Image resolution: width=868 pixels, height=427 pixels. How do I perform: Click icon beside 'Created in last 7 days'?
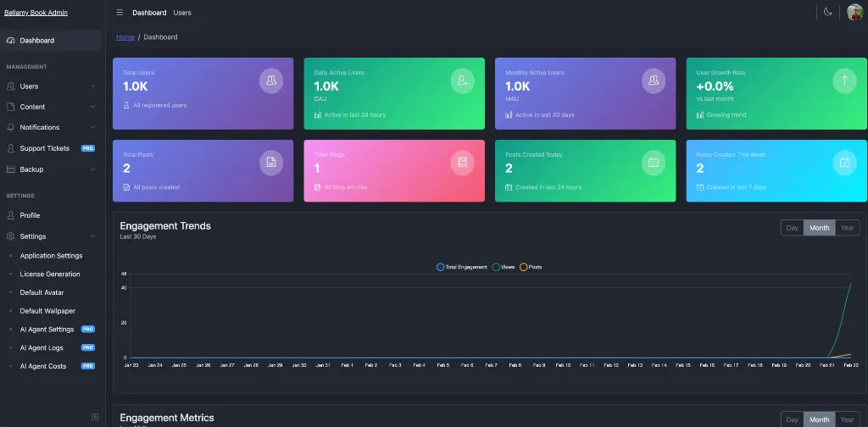pyautogui.click(x=699, y=187)
